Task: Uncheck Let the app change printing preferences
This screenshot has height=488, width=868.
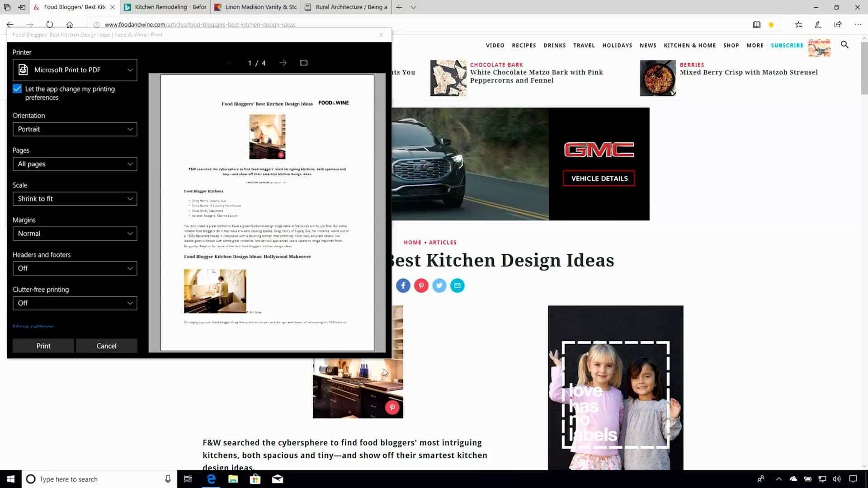Action: 17,89
